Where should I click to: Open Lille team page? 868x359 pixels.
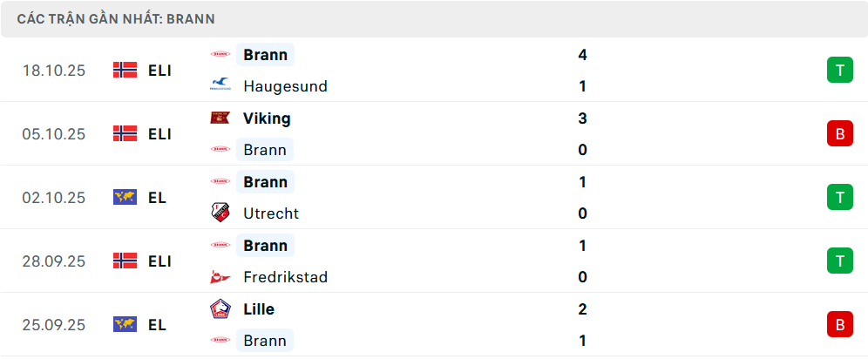click(259, 309)
